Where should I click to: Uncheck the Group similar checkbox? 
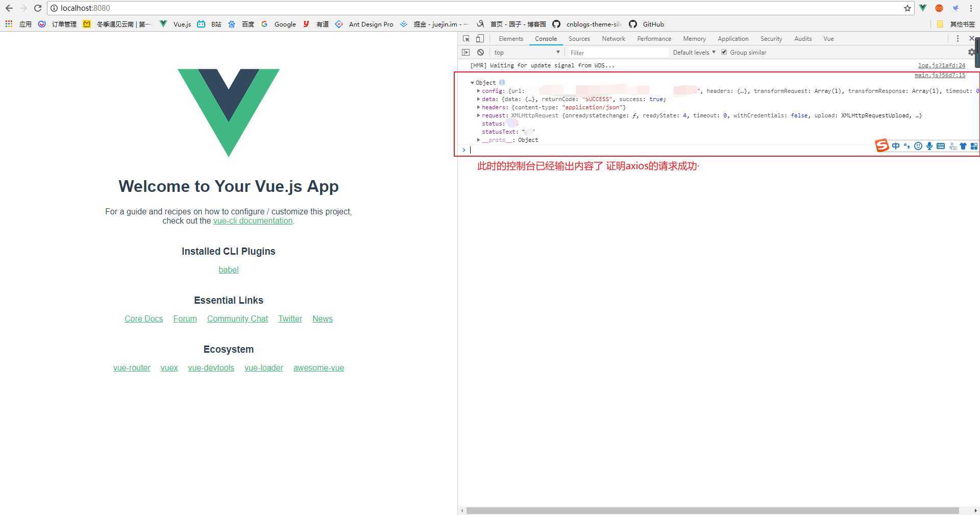[x=724, y=52]
